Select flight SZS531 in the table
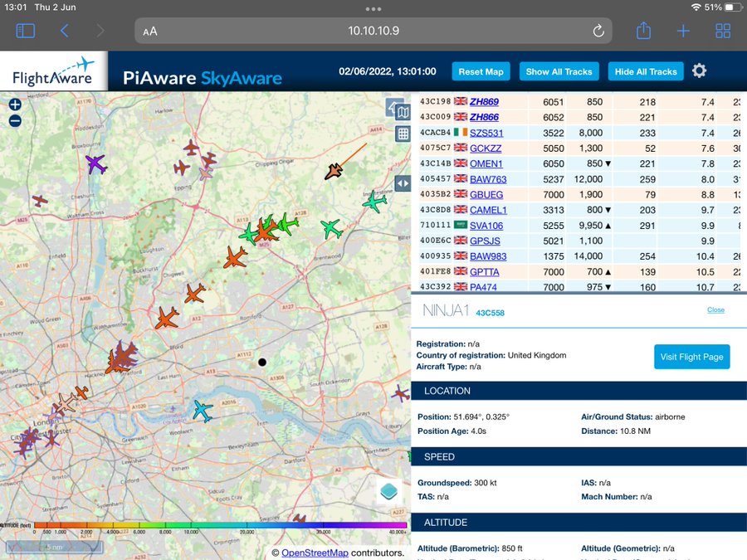 (x=486, y=133)
